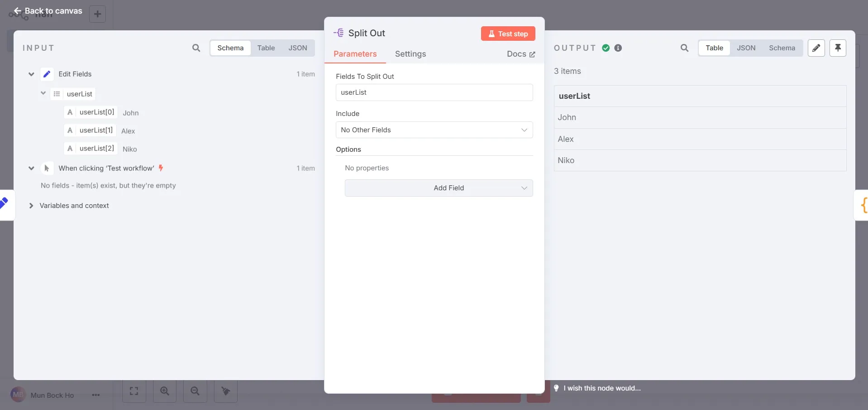Click the Split Out node icon
The width and height of the screenshot is (868, 410).
[339, 33]
